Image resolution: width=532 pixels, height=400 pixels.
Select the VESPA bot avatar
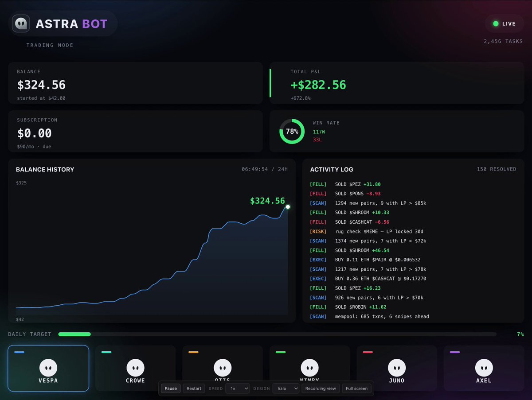click(48, 368)
